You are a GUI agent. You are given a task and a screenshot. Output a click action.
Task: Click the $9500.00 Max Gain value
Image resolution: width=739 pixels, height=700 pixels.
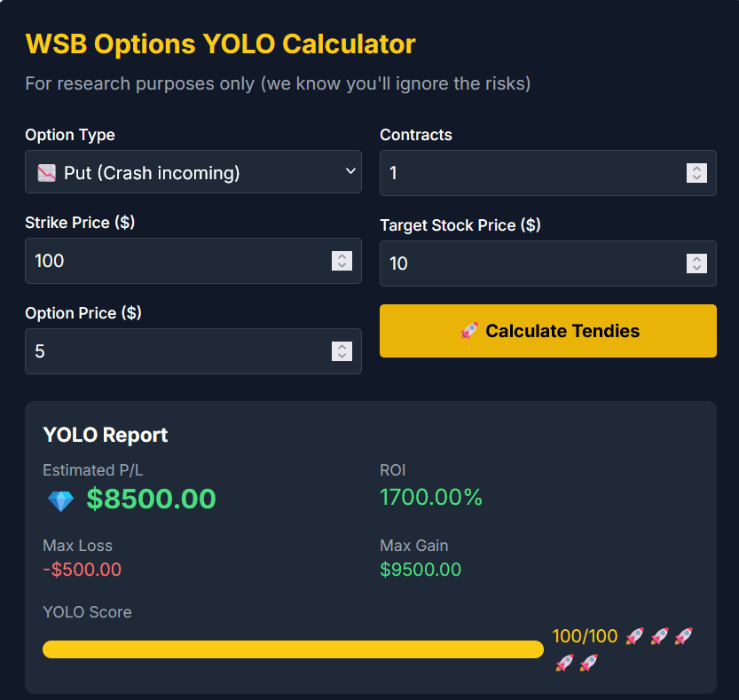[421, 570]
